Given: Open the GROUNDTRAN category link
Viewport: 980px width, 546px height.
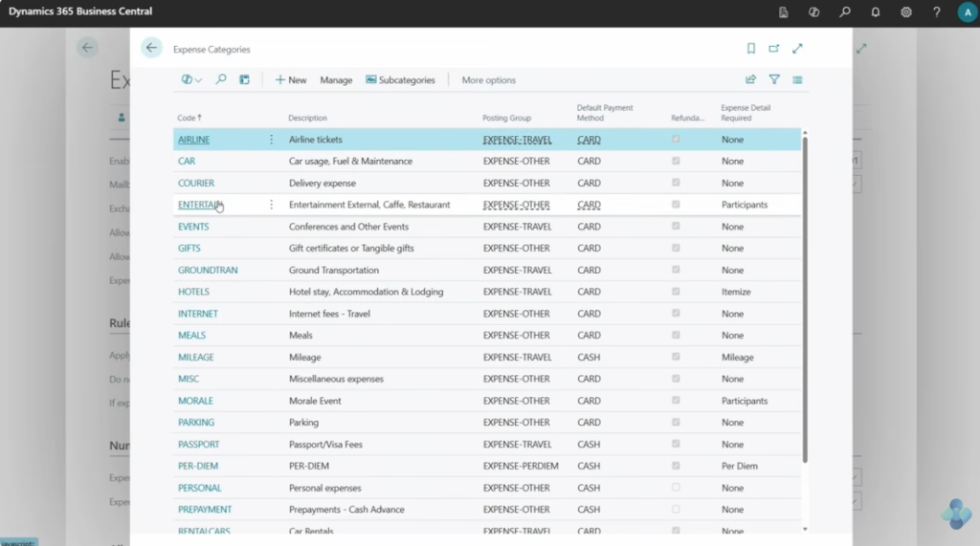Looking at the screenshot, I should click(208, 270).
